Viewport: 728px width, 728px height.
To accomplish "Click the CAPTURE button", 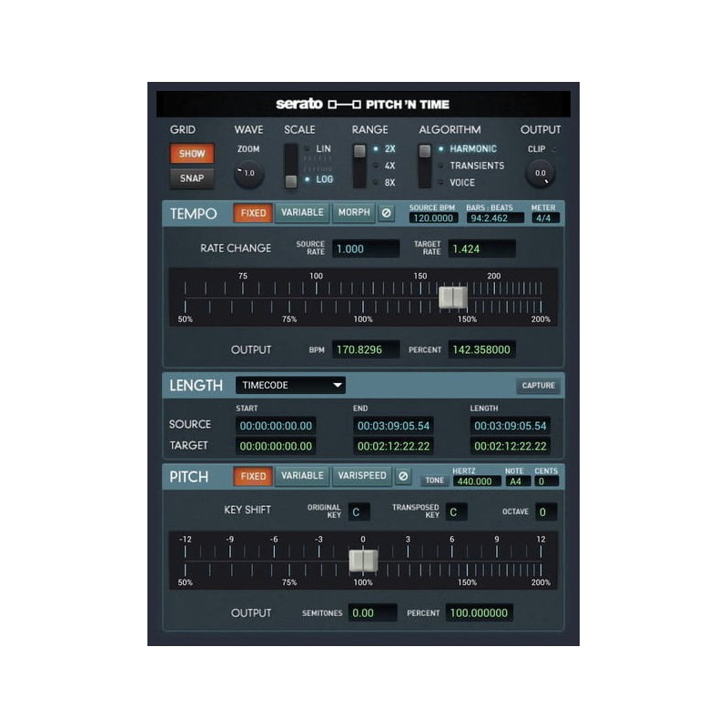I will tap(539, 385).
